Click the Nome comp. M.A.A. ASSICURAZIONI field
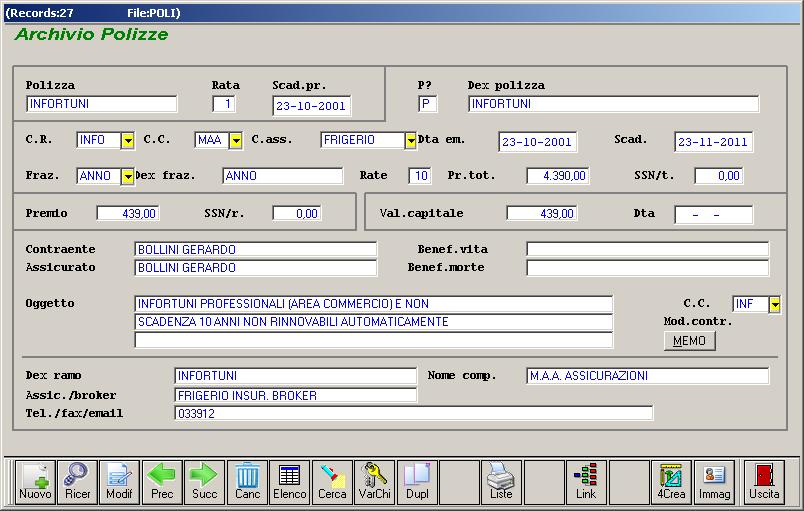 click(648, 376)
